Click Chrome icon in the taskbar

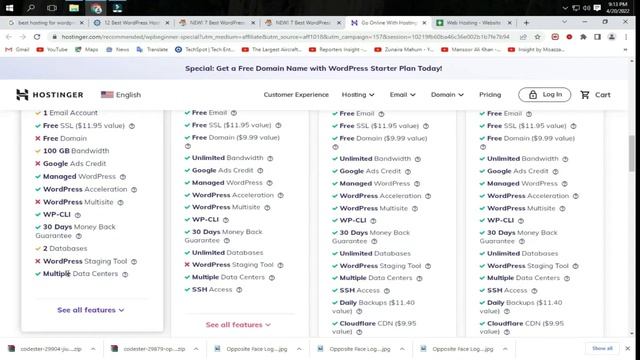click(96, 8)
